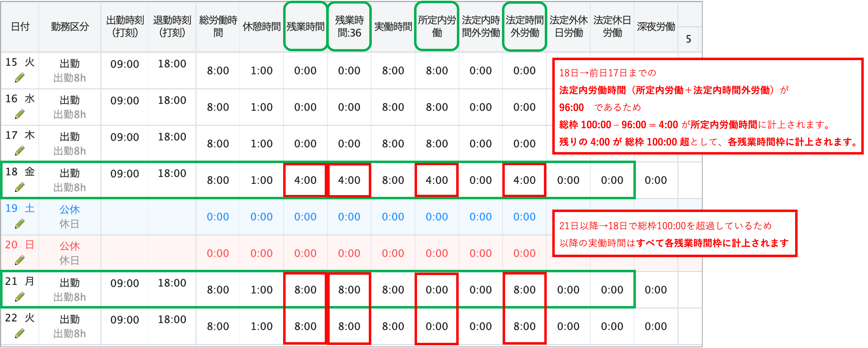Click the 法定内時間外労働 column header
Image resolution: width=868 pixels, height=348 pixels.
pos(481,26)
